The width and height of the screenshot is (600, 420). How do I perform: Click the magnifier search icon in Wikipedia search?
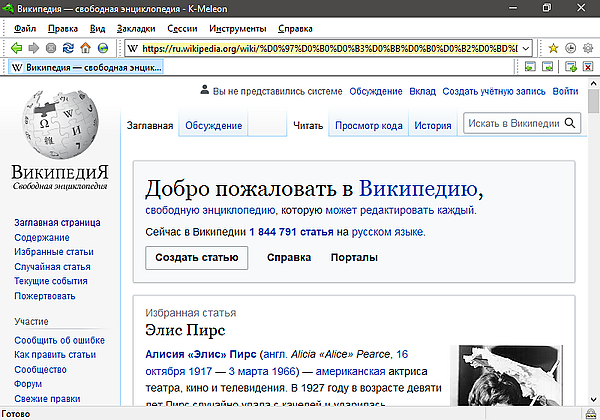point(570,123)
